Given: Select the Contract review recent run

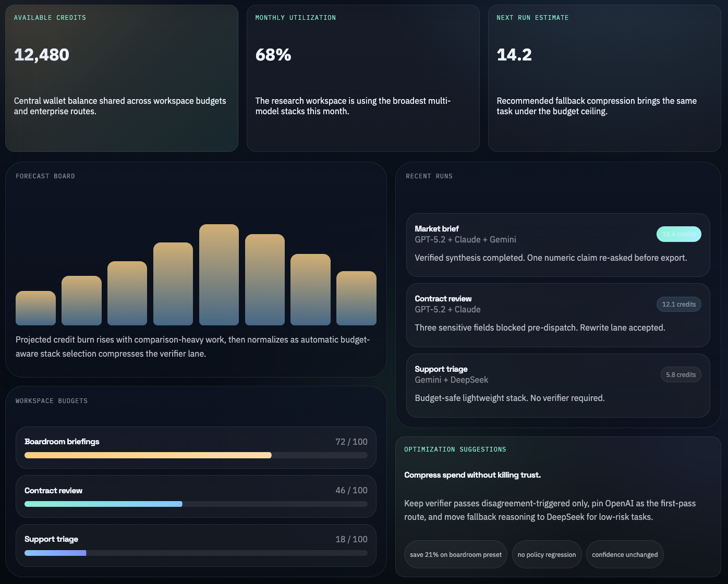Looking at the screenshot, I should 557,315.
